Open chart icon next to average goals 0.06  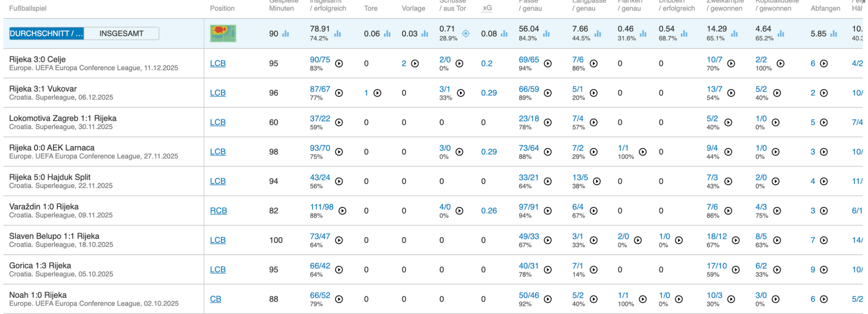tap(387, 34)
